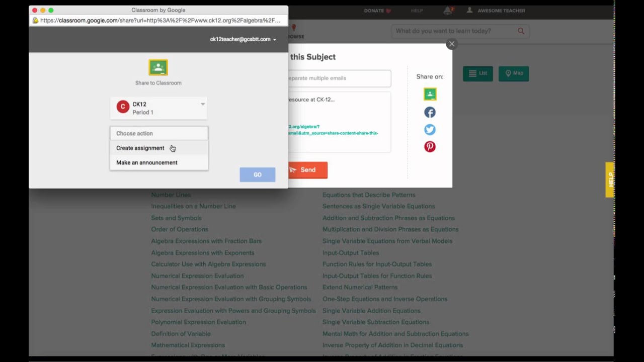Image resolution: width=644 pixels, height=362 pixels.
Task: Open 'Polynomial Expression Evaluation' link
Action: click(198, 322)
